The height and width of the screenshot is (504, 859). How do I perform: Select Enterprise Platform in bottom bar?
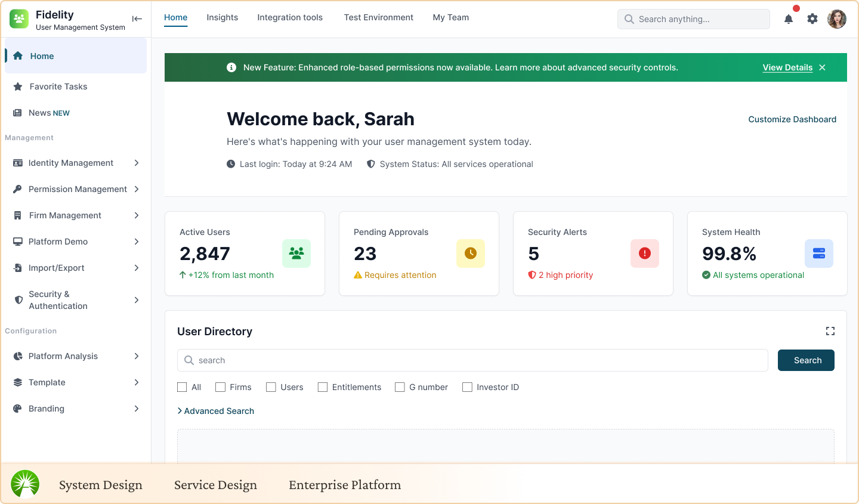(345, 485)
